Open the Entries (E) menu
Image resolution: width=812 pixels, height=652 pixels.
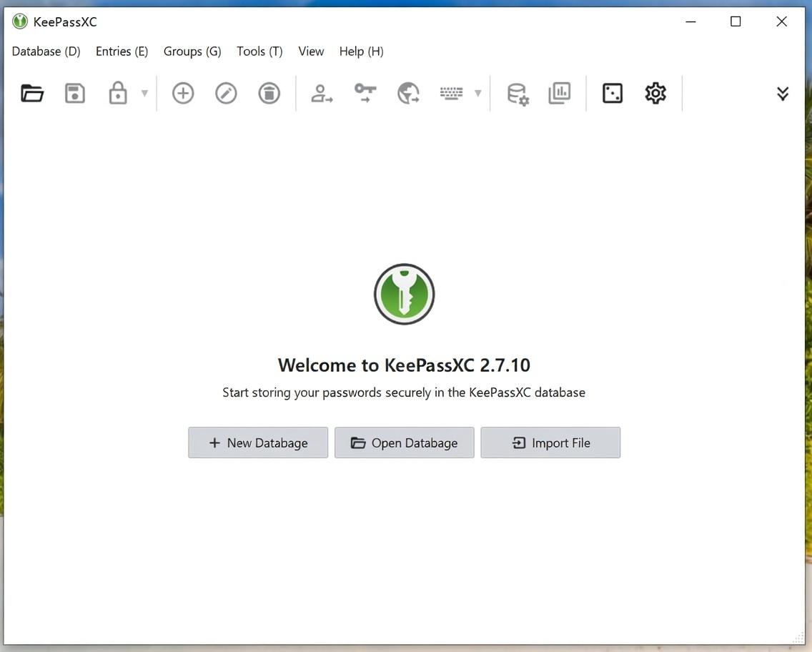pyautogui.click(x=122, y=51)
